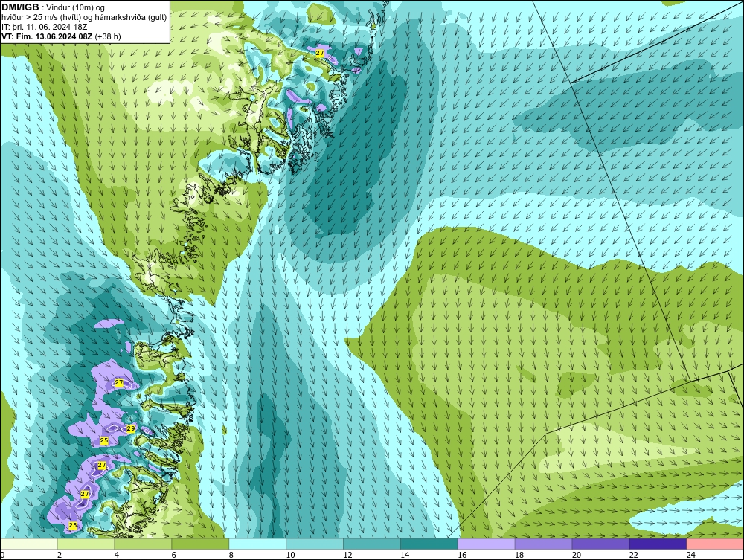Click the legend value 20

pos(577,555)
